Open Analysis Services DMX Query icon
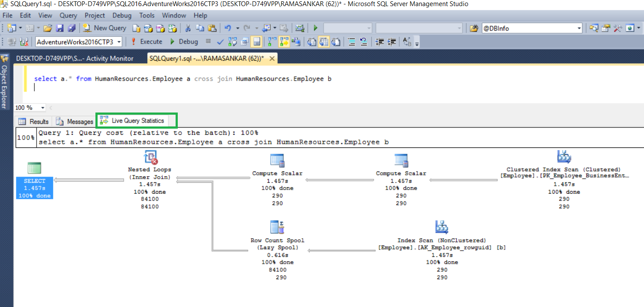Image resolution: width=644 pixels, height=307 pixels. click(x=160, y=28)
